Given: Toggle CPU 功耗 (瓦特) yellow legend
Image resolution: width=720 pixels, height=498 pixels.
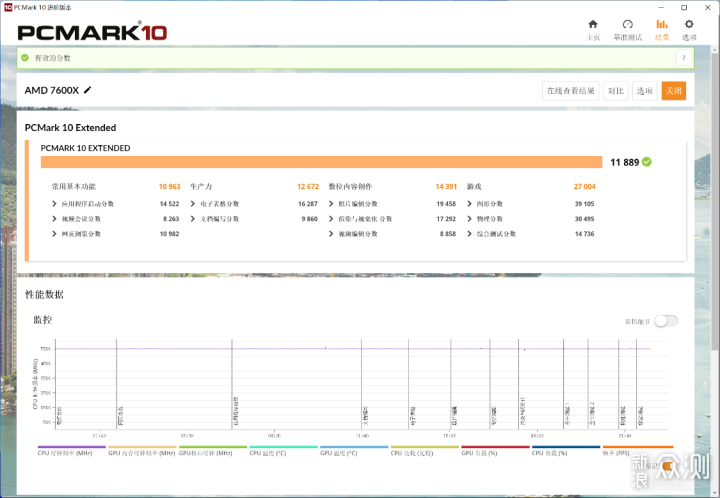Looking at the screenshot, I should click(425, 450).
